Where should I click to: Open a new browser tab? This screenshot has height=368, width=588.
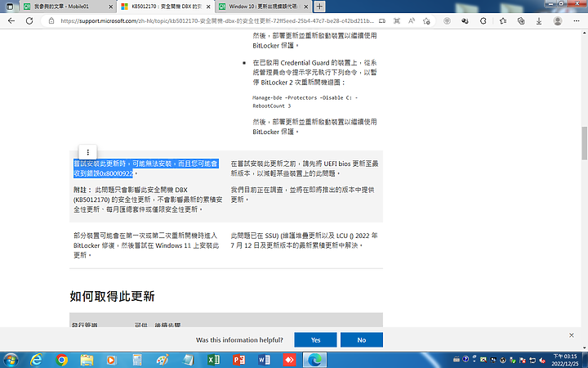[319, 7]
